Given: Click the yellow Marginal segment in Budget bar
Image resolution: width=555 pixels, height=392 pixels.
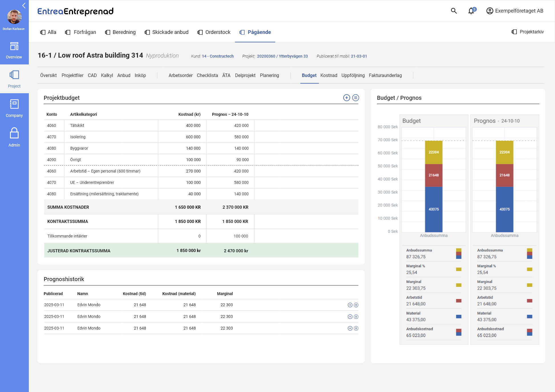Looking at the screenshot, I should click(433, 152).
